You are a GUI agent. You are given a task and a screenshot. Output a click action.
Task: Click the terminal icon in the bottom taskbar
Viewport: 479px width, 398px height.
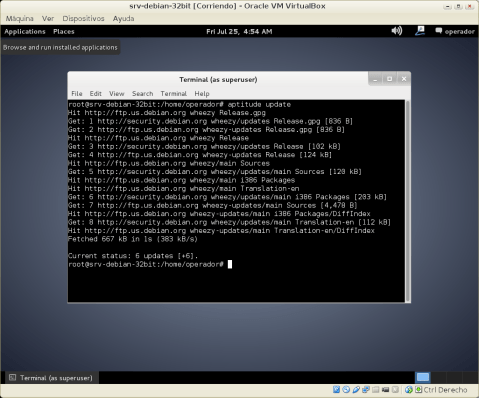coord(12,377)
